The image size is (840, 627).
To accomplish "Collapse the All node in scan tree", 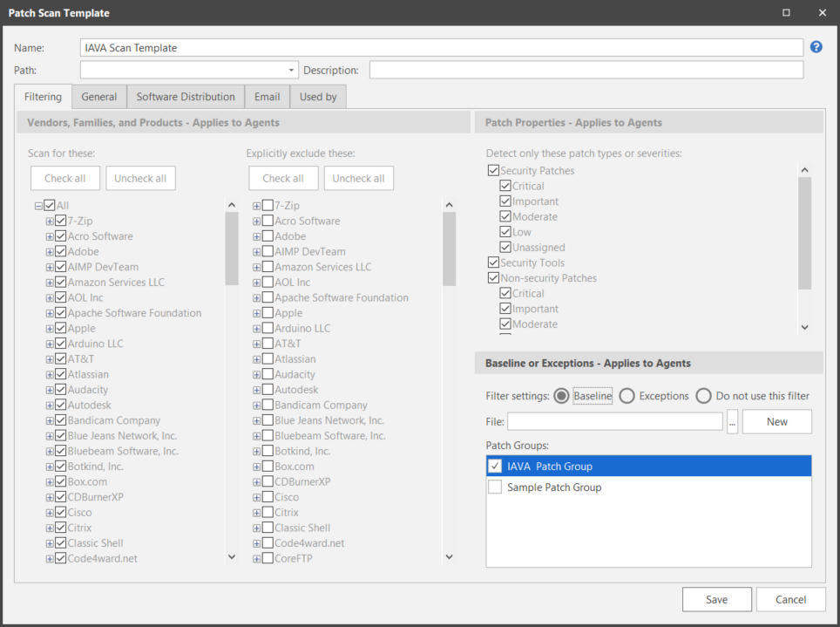I will pos(38,206).
